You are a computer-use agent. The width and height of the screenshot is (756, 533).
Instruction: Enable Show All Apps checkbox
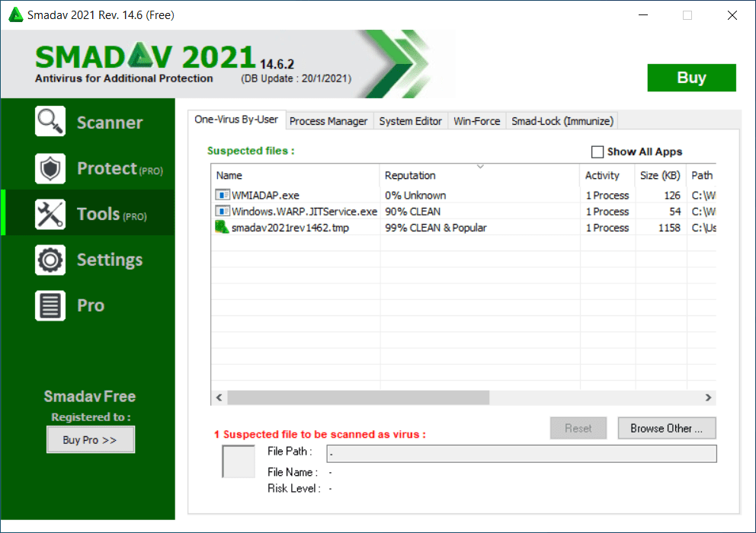tap(597, 152)
